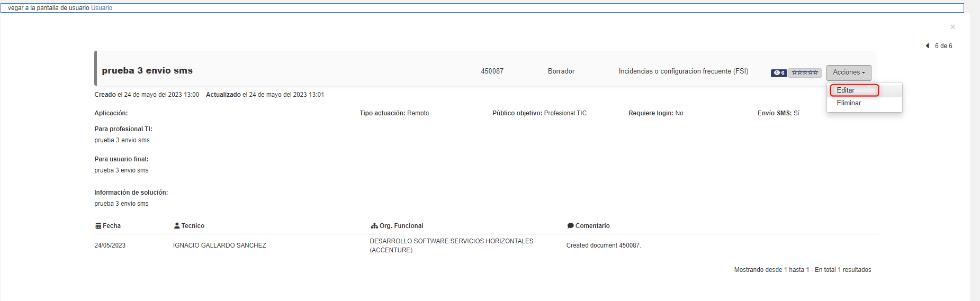Open the Acciones dropdown button
Viewport: 980px width, 301px height.
[849, 72]
